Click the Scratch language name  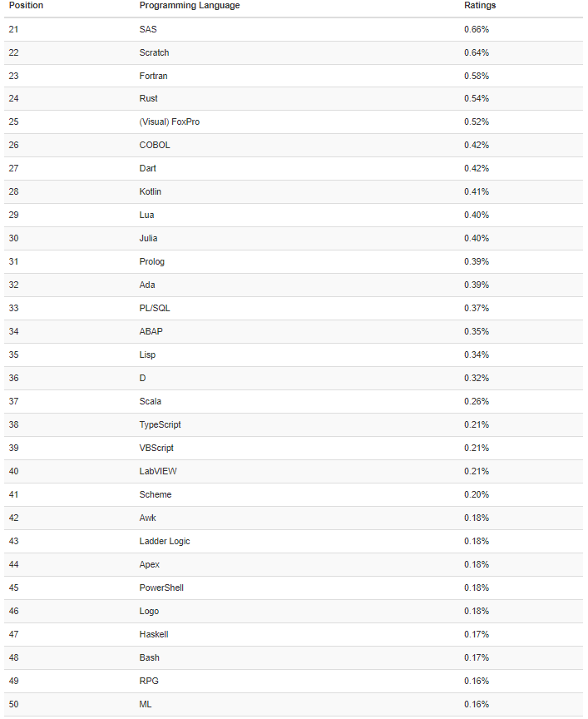[x=154, y=52]
